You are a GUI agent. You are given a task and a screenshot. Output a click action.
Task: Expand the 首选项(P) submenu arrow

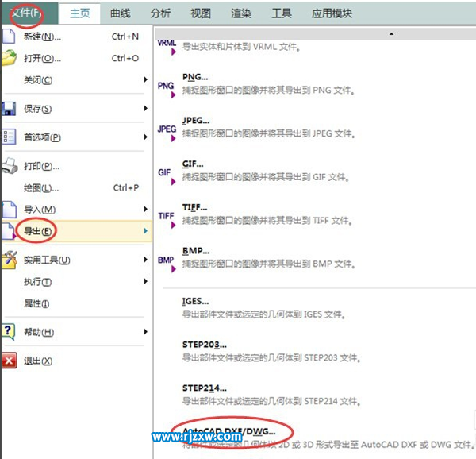tap(146, 137)
